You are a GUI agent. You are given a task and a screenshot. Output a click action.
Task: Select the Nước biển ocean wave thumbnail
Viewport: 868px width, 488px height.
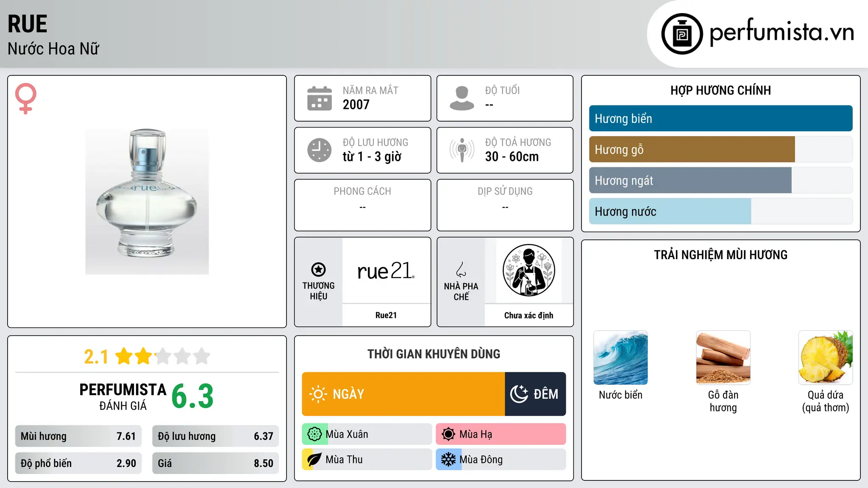tap(620, 358)
